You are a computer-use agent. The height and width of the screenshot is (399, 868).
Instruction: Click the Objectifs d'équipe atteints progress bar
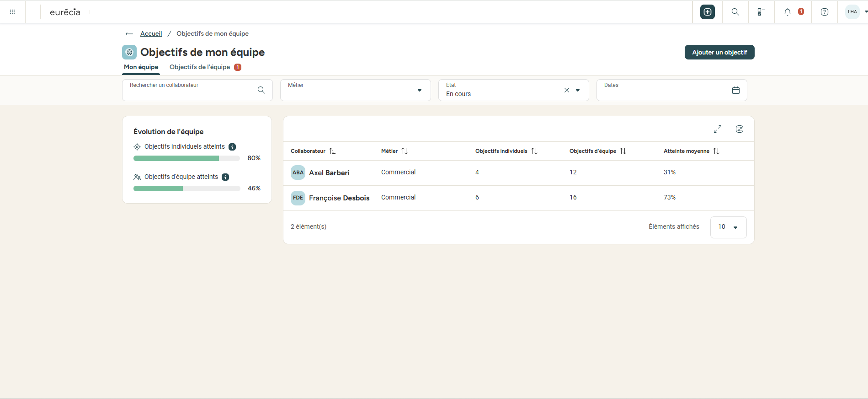186,189
